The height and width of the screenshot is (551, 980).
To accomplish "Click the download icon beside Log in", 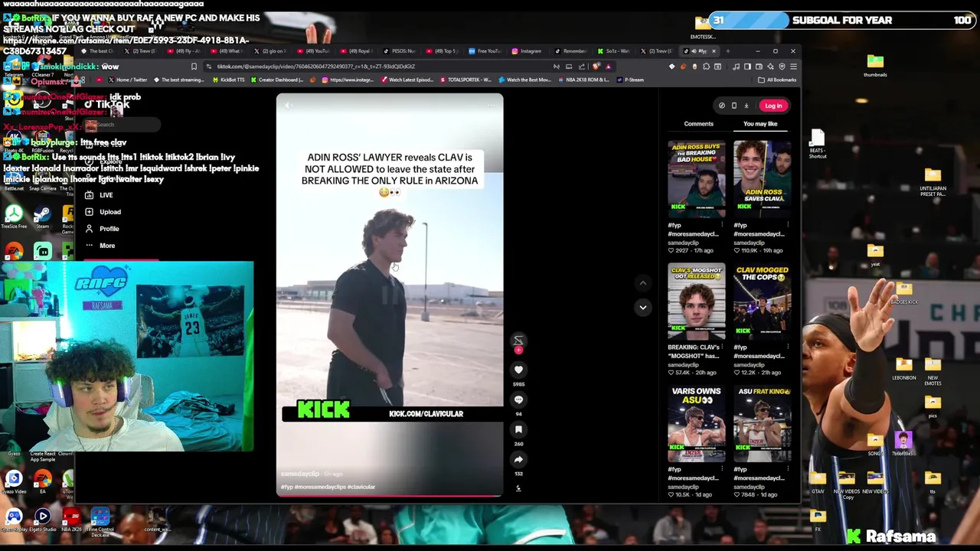I will (746, 106).
